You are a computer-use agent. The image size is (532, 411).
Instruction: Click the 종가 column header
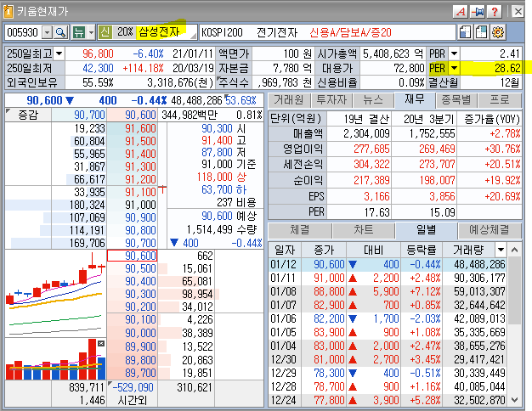pyautogui.click(x=323, y=251)
